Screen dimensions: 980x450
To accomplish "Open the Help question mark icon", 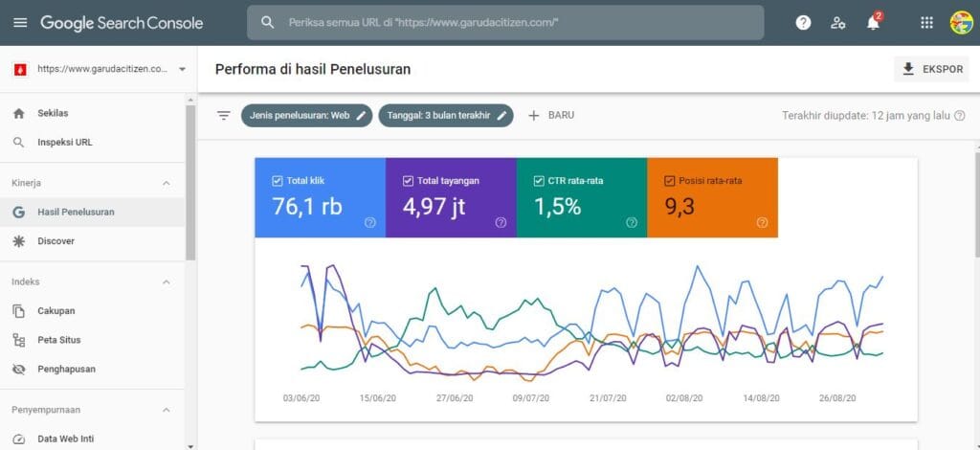I will coord(803,23).
